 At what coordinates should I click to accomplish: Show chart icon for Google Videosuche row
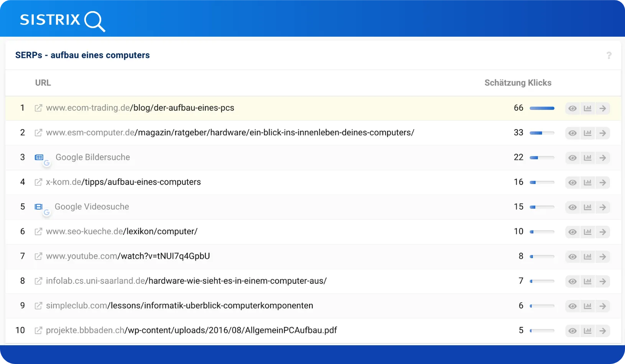coord(587,207)
